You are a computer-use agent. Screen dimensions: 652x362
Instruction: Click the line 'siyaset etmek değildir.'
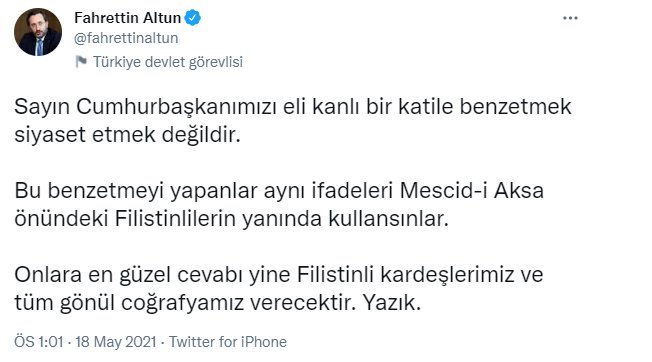pos(127,135)
